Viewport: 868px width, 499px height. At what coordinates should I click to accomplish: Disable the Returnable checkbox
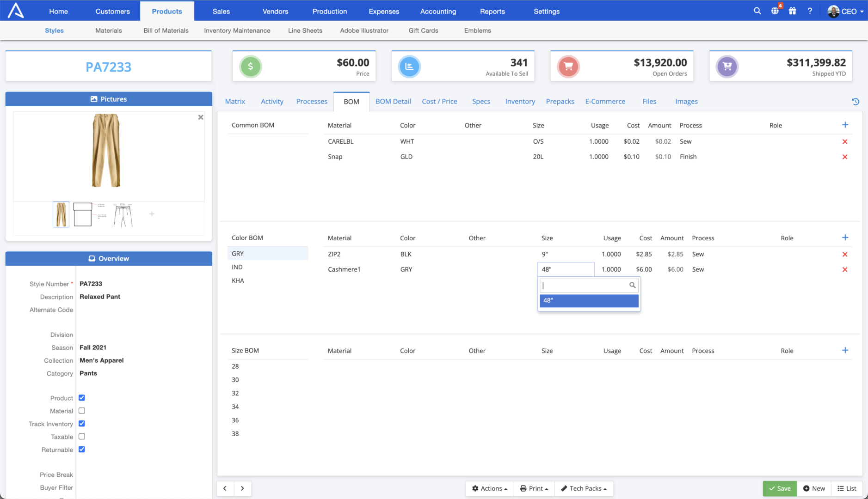(x=81, y=449)
